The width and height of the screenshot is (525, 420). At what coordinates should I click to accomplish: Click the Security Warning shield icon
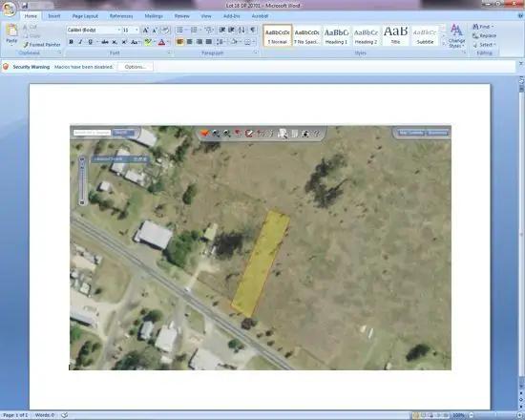pos(6,67)
